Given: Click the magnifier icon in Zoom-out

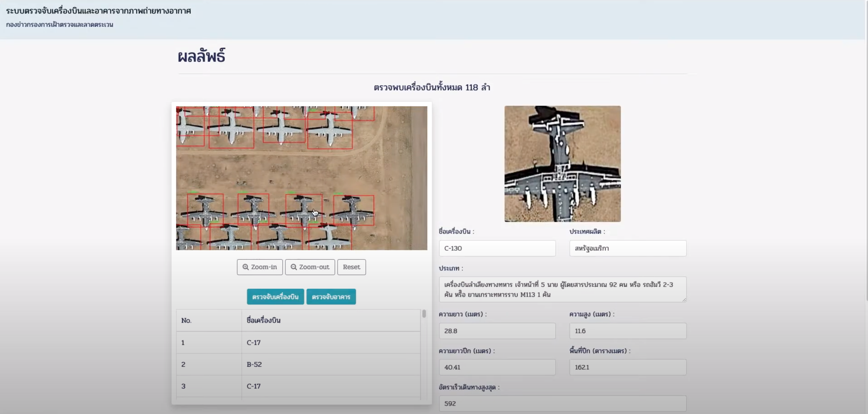Looking at the screenshot, I should point(294,267).
